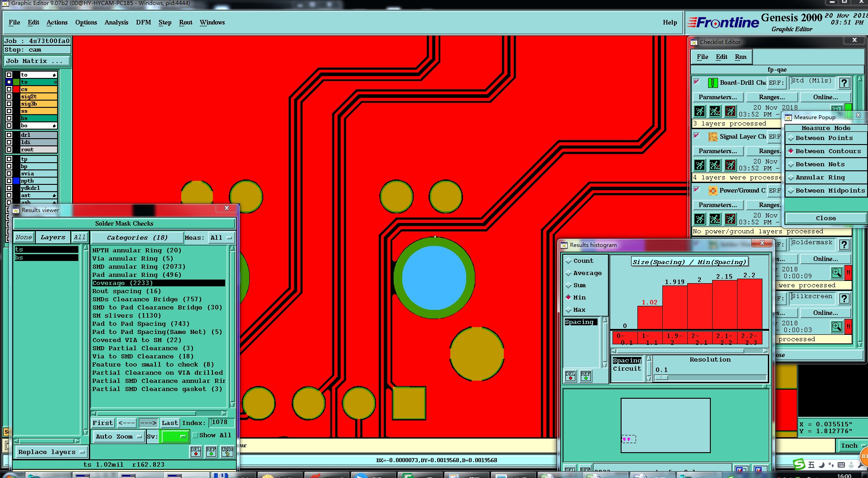The width and height of the screenshot is (868, 478).
Task: Click Last button in Results viewer
Action: pos(170,423)
